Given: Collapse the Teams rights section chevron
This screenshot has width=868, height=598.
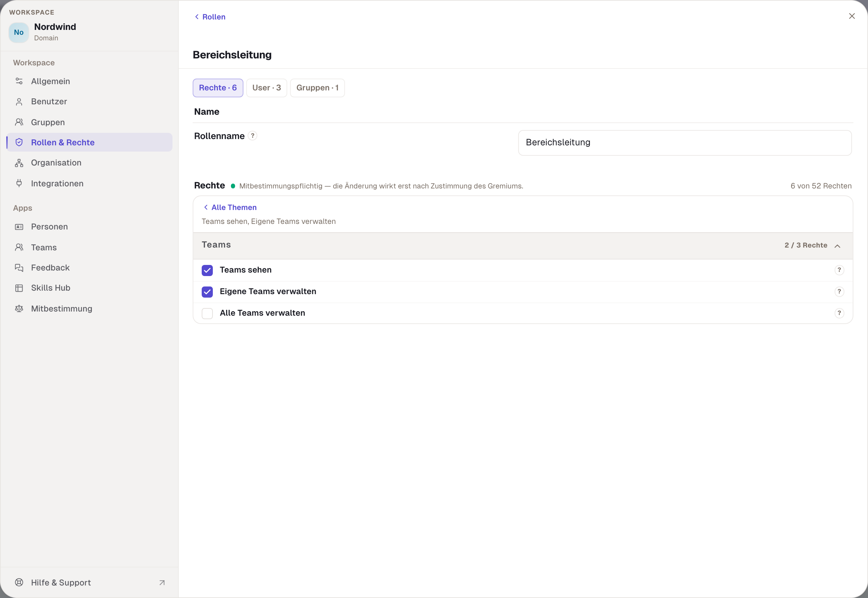Looking at the screenshot, I should click(x=837, y=246).
